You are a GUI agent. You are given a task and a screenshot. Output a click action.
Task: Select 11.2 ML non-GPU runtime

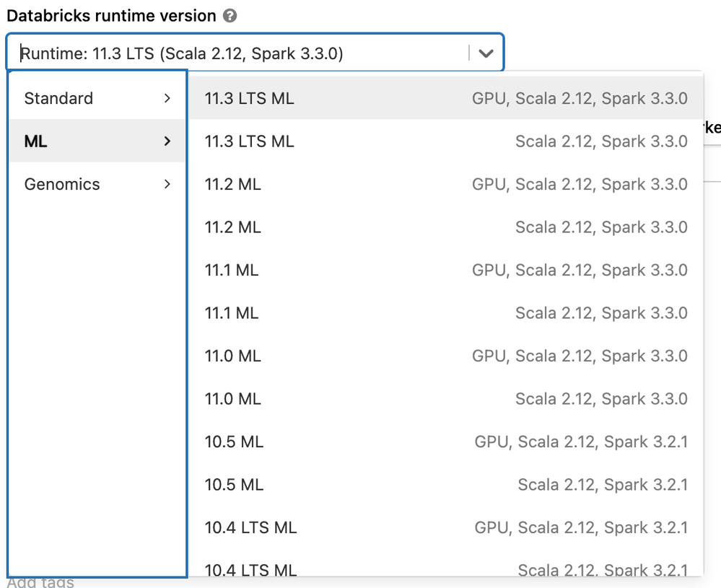click(445, 227)
